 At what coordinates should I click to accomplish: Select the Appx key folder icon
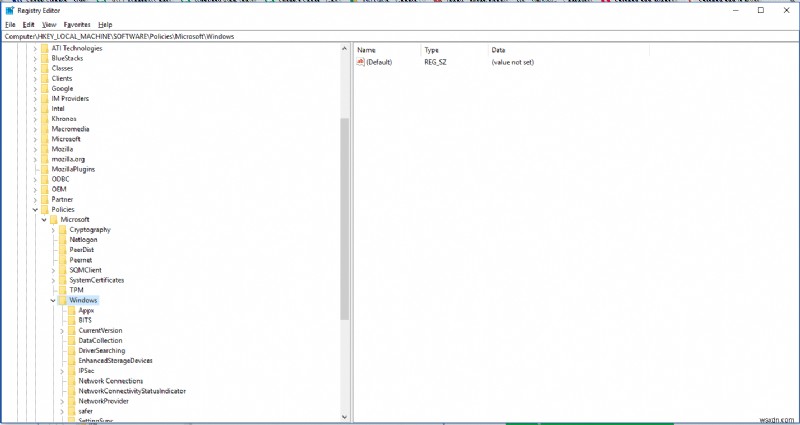pos(71,310)
